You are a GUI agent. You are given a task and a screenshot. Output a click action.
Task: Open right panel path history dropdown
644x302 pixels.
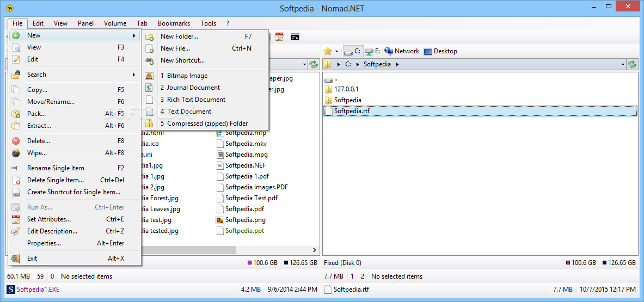[x=624, y=64]
